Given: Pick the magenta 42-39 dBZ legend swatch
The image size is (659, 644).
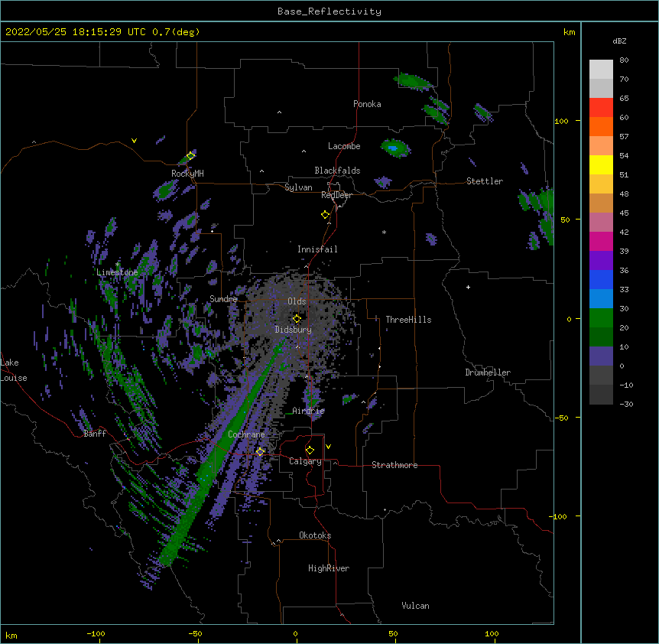Looking at the screenshot, I should [601, 241].
